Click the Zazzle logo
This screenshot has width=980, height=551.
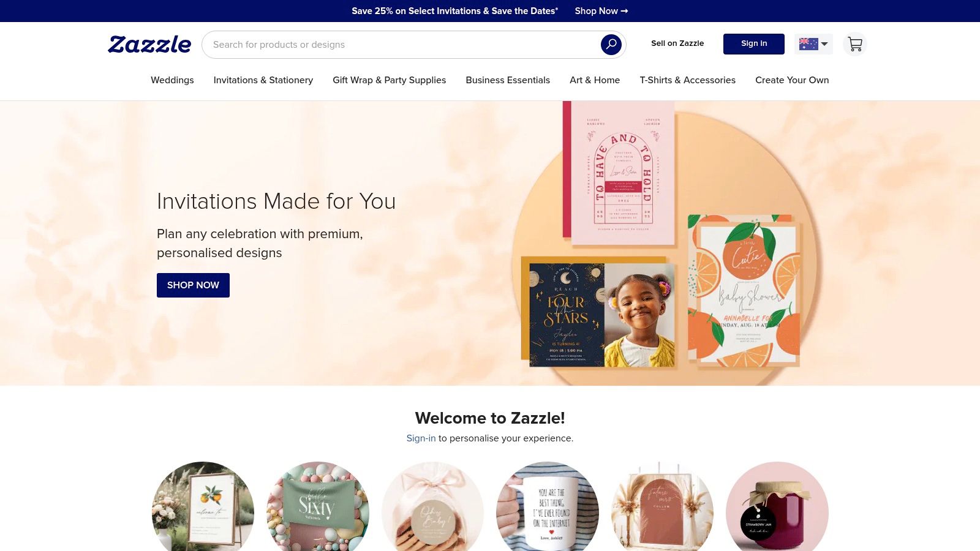[149, 44]
